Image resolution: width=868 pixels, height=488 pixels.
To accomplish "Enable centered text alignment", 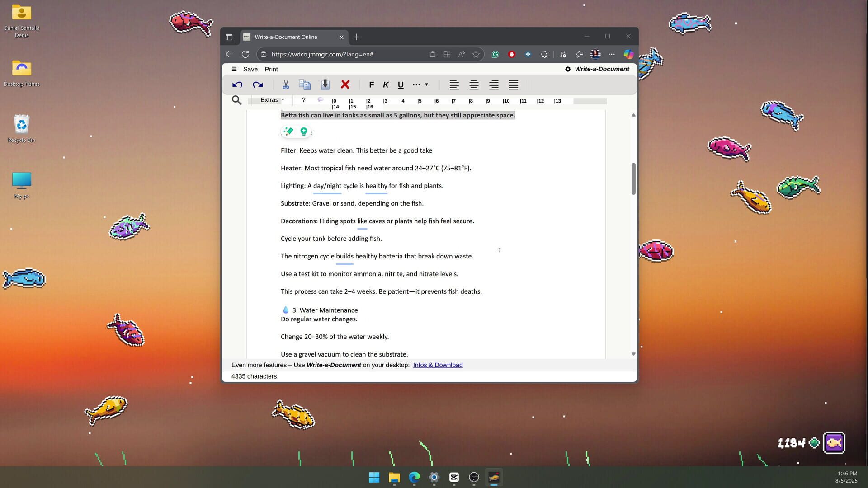I will [474, 85].
